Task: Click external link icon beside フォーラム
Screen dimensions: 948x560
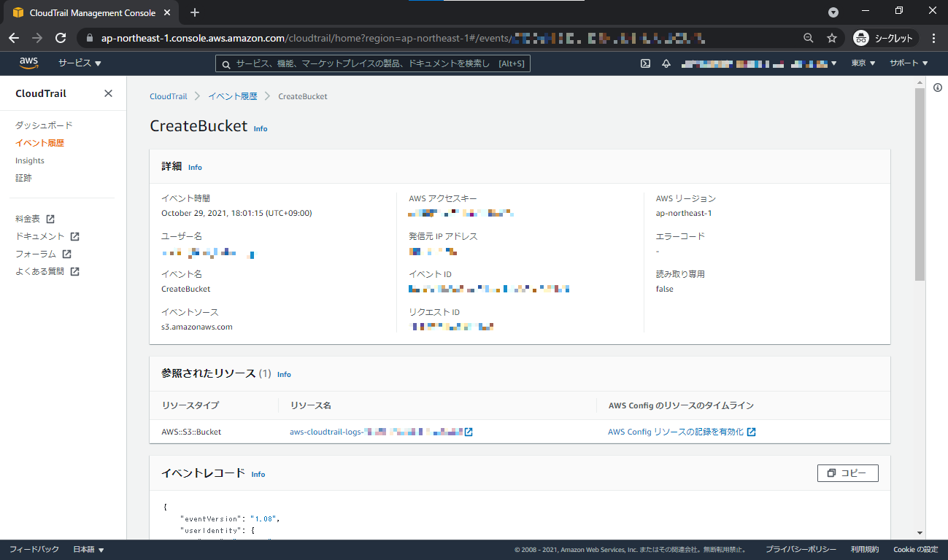Action: [66, 254]
